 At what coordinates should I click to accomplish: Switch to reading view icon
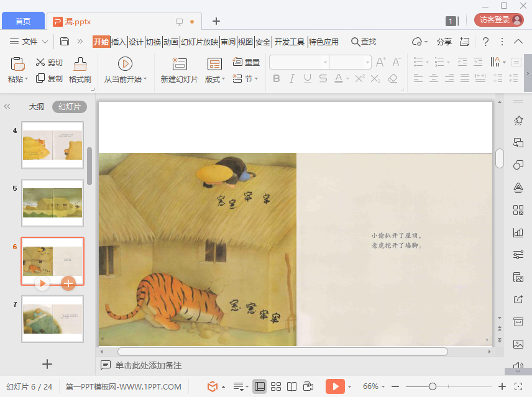(291, 386)
